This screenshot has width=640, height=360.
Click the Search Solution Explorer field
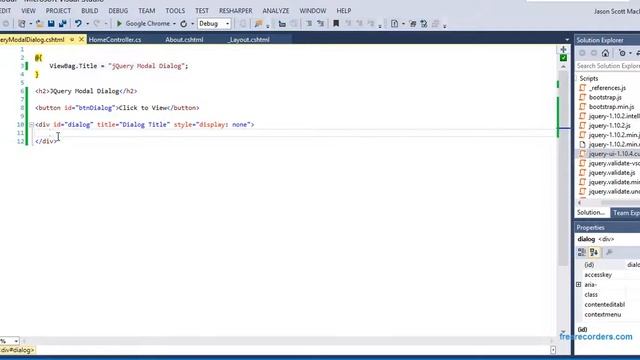point(607,66)
